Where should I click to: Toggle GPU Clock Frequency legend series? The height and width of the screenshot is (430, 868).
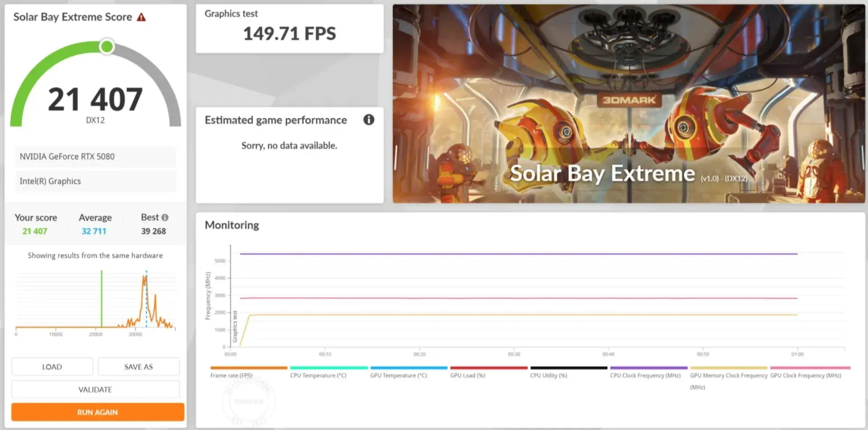pyautogui.click(x=806, y=375)
